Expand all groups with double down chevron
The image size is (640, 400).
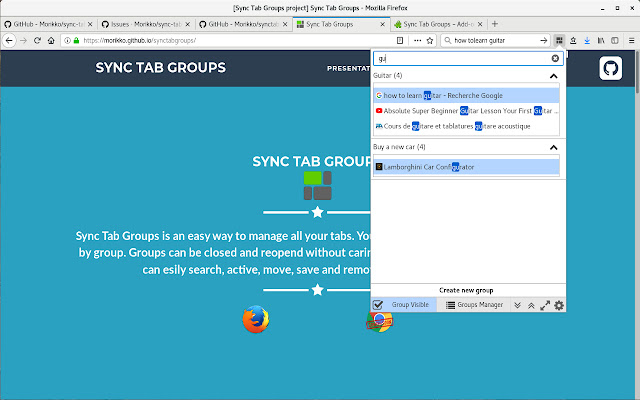coord(518,305)
